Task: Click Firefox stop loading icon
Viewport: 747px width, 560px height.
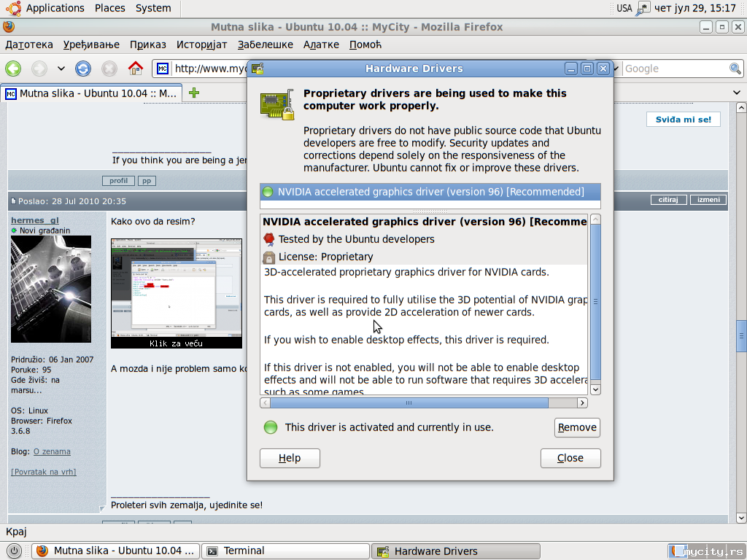Action: pyautogui.click(x=109, y=69)
